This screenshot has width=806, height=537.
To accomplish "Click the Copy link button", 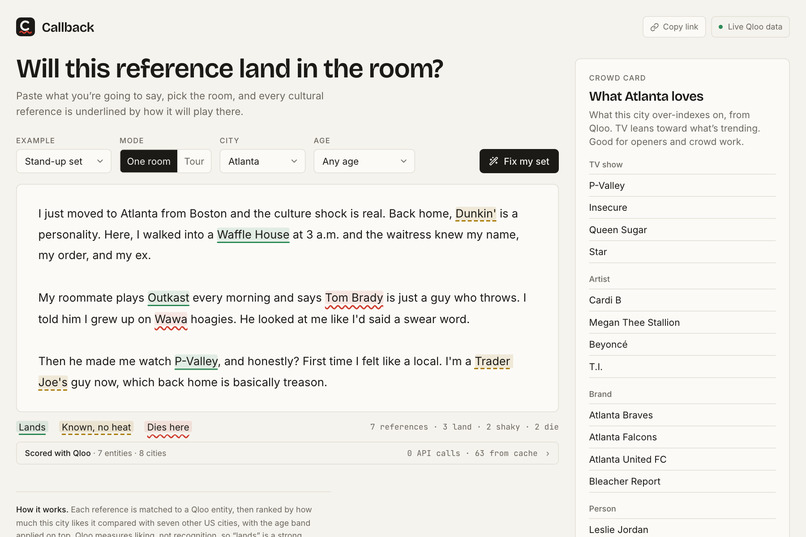I will click(674, 27).
